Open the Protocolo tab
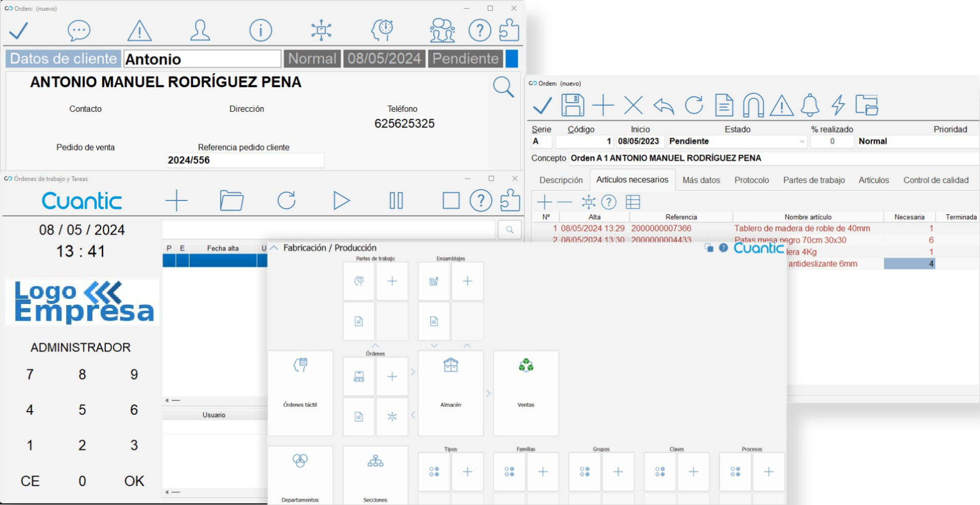This screenshot has height=505, width=980. [x=752, y=180]
